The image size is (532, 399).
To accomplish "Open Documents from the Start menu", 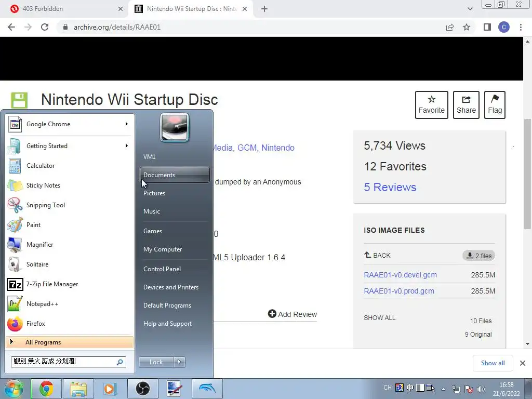I will coord(175,175).
